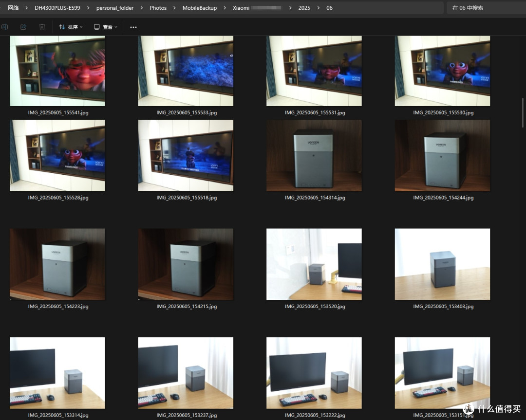Select thumbnail IMG_20250605_155528.jpg

tap(57, 156)
